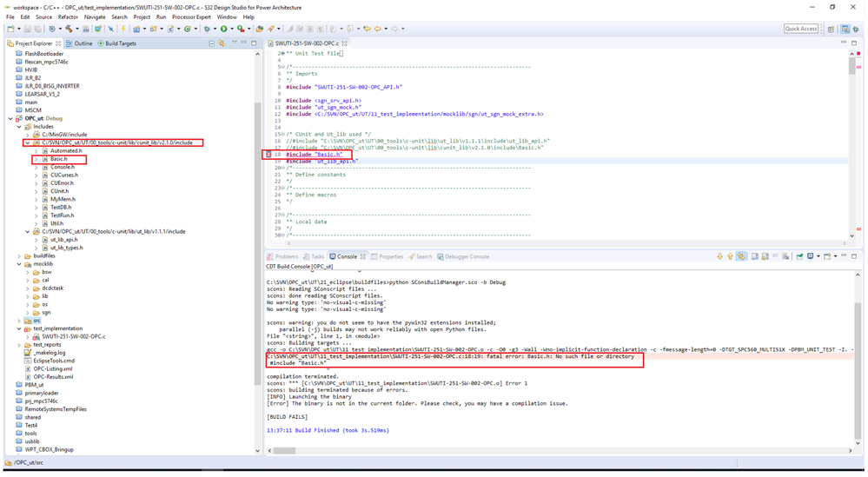Click the Debug bug toolbar icon
The width and height of the screenshot is (868, 477).
207,29
